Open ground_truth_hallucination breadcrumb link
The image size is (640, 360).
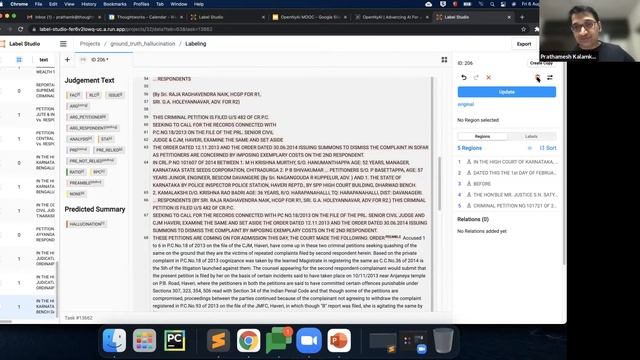[x=142, y=44]
